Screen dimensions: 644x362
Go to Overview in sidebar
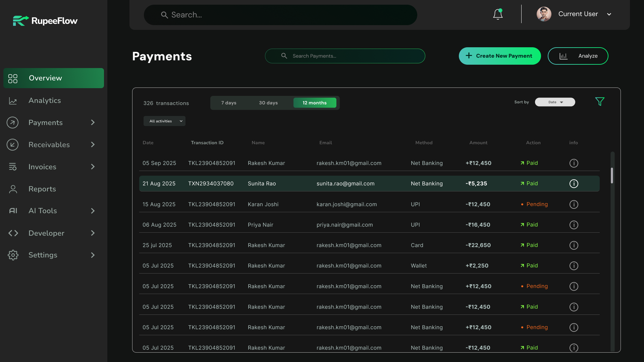pos(54,78)
